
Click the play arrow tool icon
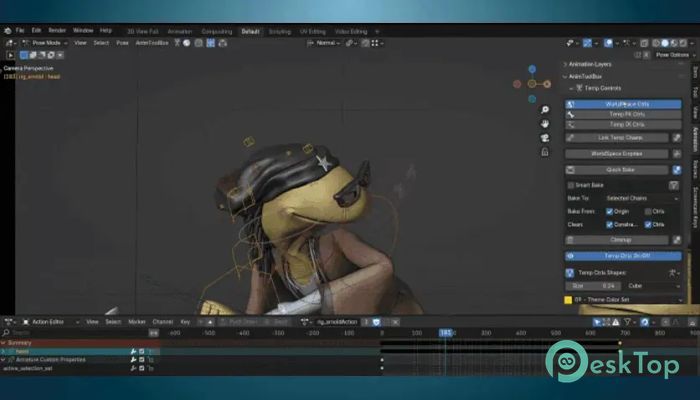pos(10,55)
